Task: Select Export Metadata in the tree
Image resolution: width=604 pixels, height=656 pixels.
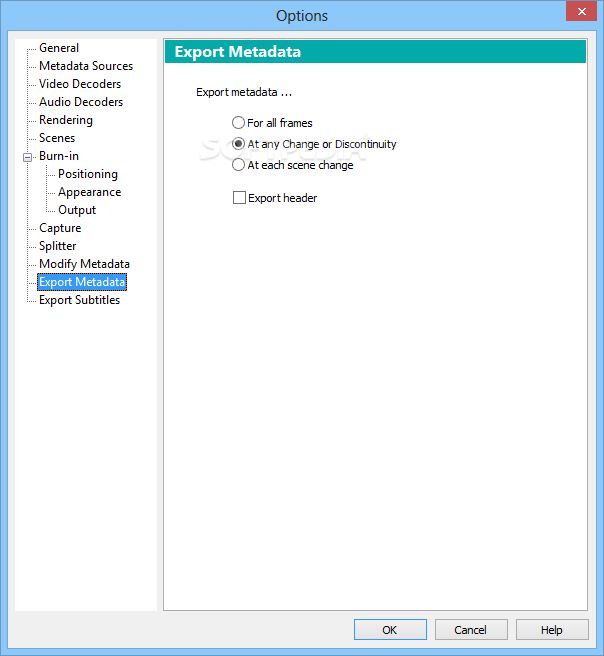Action: (82, 282)
